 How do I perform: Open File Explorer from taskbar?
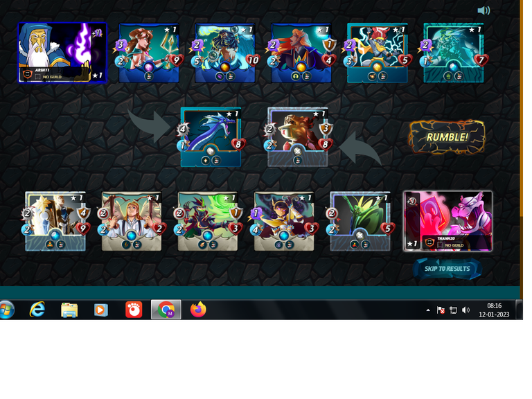click(x=69, y=310)
